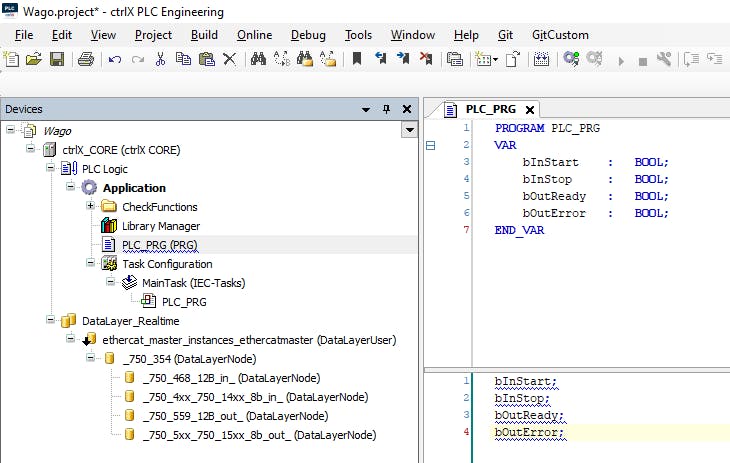Image resolution: width=730 pixels, height=463 pixels.
Task: Switch to the PLC_PRG editor tab
Action: click(x=490, y=109)
